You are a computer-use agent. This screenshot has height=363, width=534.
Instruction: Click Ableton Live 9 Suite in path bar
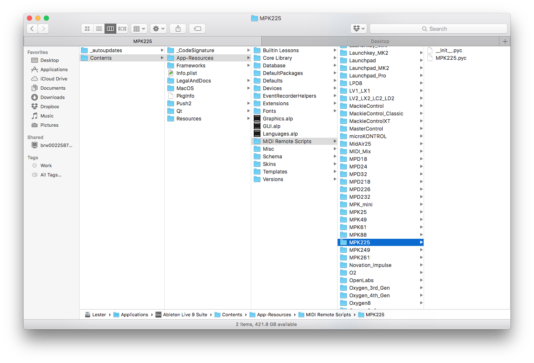click(x=182, y=315)
